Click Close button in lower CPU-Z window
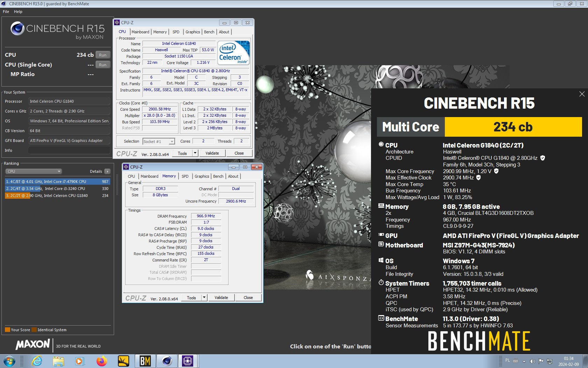588x368 pixels. (248, 298)
